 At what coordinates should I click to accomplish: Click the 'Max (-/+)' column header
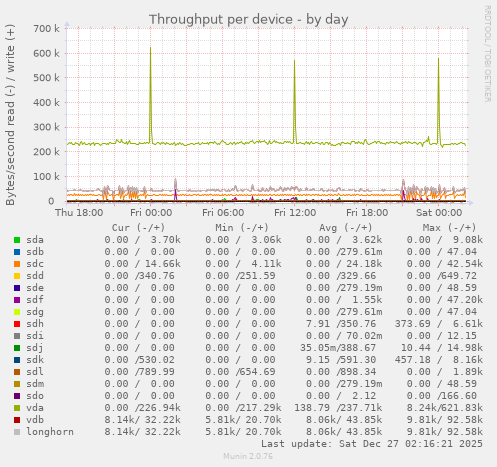coord(449,228)
